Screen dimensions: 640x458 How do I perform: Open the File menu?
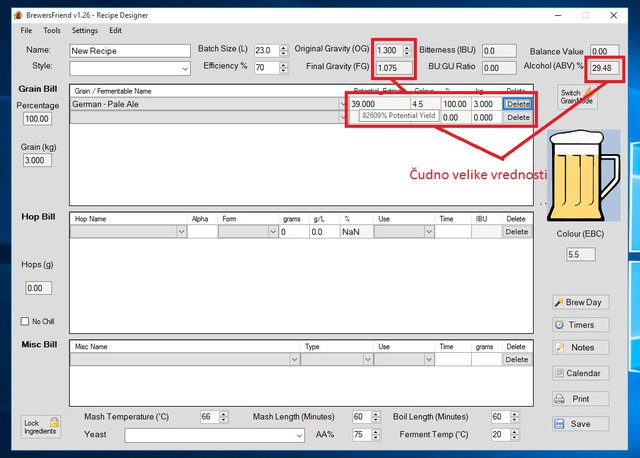click(26, 30)
